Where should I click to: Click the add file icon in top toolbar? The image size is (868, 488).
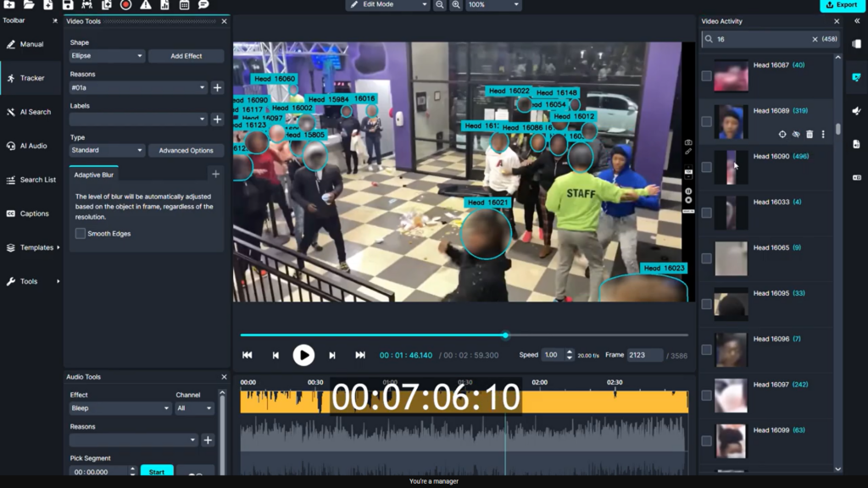(x=48, y=4)
